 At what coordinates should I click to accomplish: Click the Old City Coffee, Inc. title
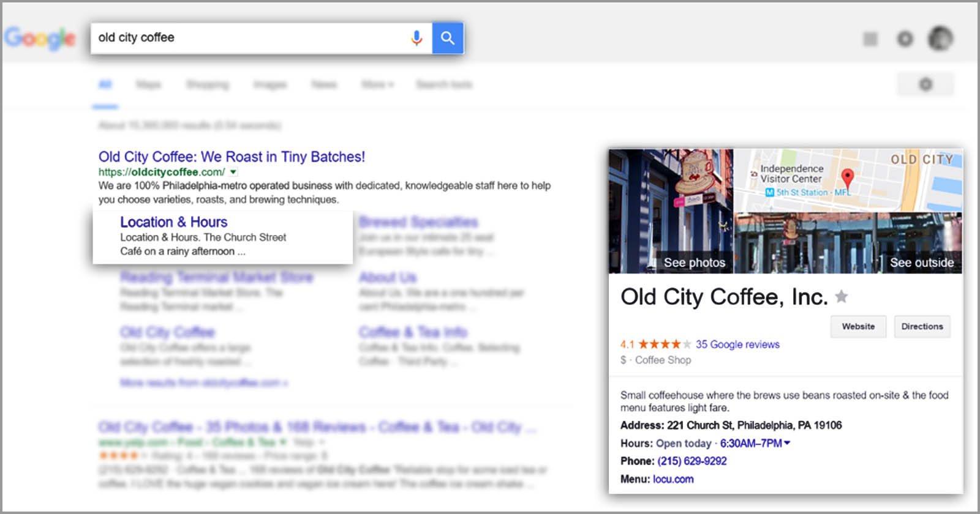tap(724, 297)
